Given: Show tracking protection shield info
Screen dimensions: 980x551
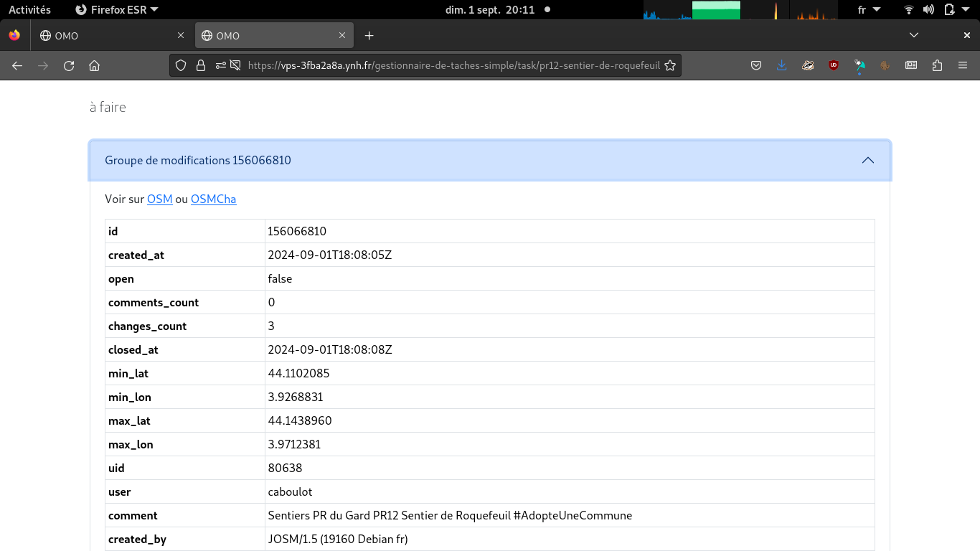Looking at the screenshot, I should point(181,65).
